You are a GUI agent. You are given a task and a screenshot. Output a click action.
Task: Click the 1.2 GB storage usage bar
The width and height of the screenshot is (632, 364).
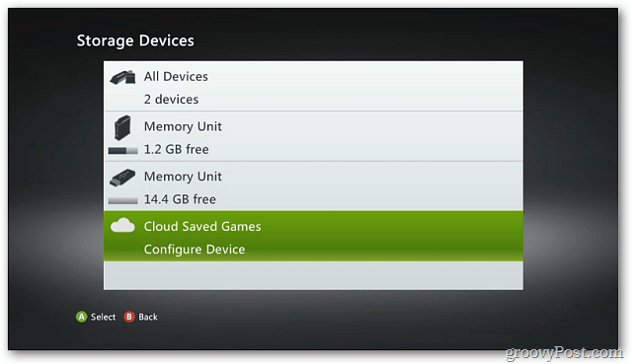tap(122, 151)
